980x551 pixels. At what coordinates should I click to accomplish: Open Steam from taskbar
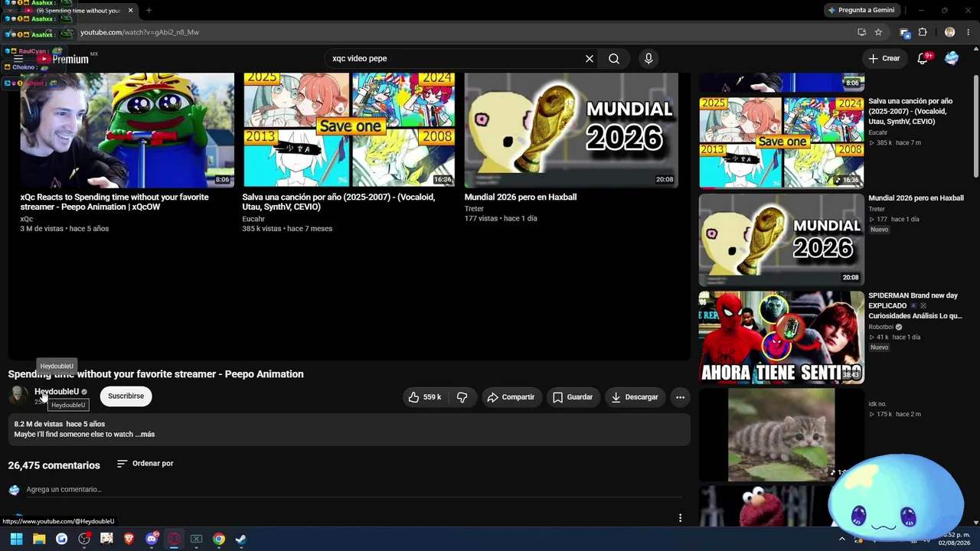(241, 539)
